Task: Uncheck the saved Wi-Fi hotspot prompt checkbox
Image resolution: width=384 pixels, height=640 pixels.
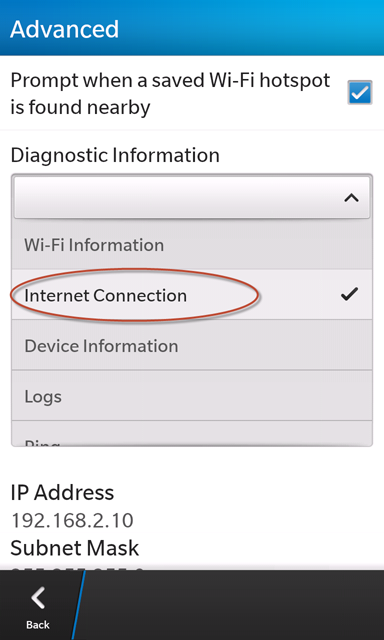Action: (360, 93)
